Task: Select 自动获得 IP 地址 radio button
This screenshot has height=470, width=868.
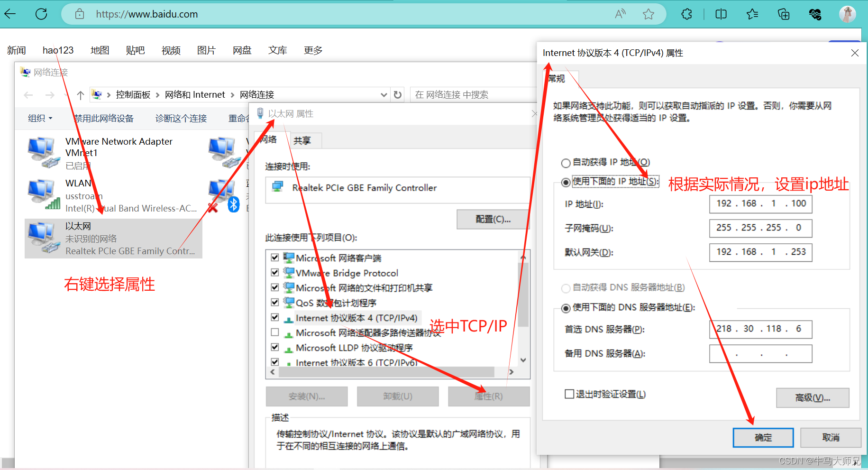Action: coord(566,162)
